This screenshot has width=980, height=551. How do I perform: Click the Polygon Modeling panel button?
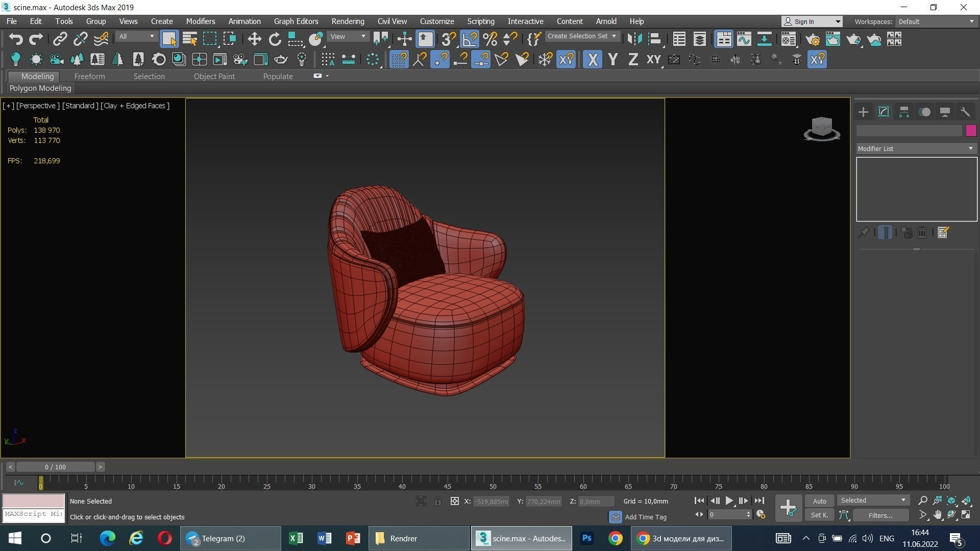(x=40, y=88)
